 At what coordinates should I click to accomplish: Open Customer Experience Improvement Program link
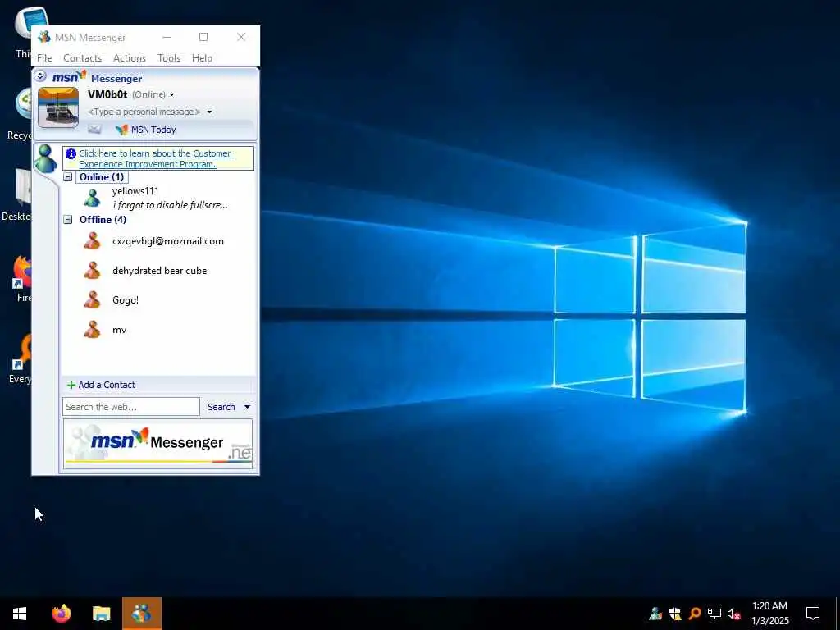(x=155, y=158)
